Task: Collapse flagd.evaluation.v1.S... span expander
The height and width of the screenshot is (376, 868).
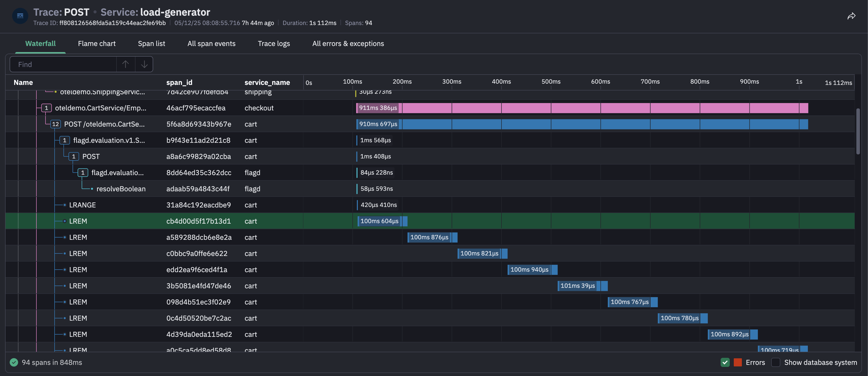Action: coord(64,140)
